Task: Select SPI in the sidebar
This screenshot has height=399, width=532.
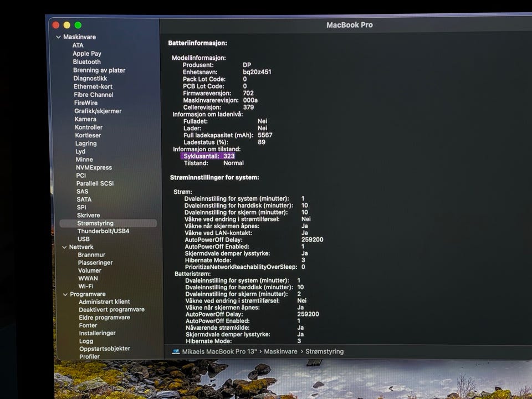Action: tap(81, 207)
